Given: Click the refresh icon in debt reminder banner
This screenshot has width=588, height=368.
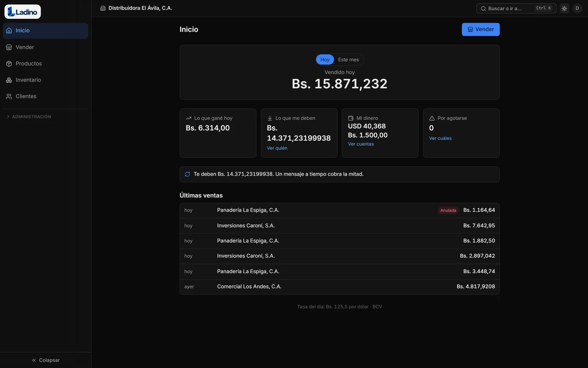Looking at the screenshot, I should pos(187,174).
